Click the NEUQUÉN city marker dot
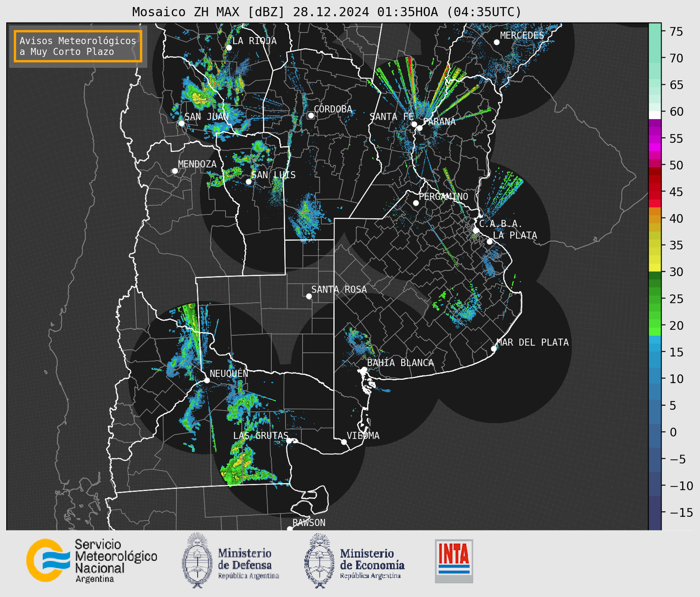Screen dimensions: 700x597 coord(207,380)
